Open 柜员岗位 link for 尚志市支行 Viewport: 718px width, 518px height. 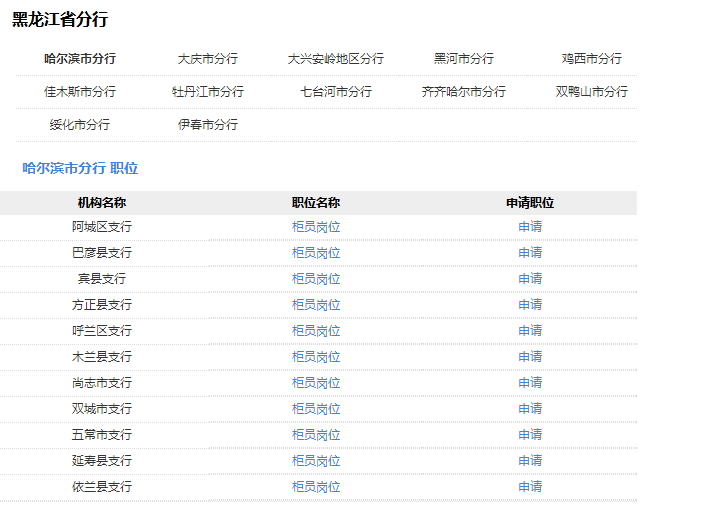coord(316,383)
